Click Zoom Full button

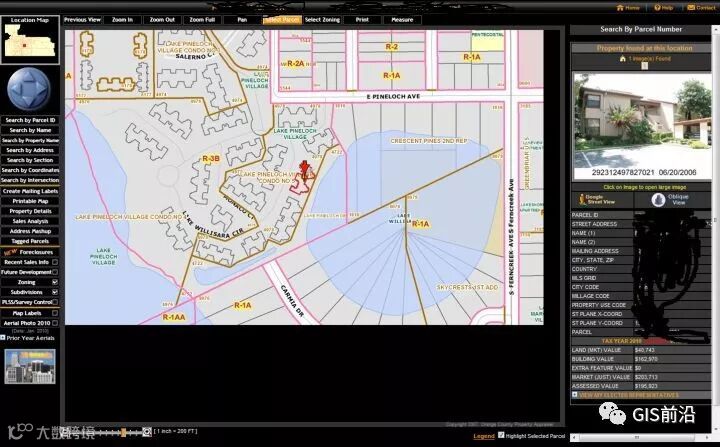tap(202, 20)
